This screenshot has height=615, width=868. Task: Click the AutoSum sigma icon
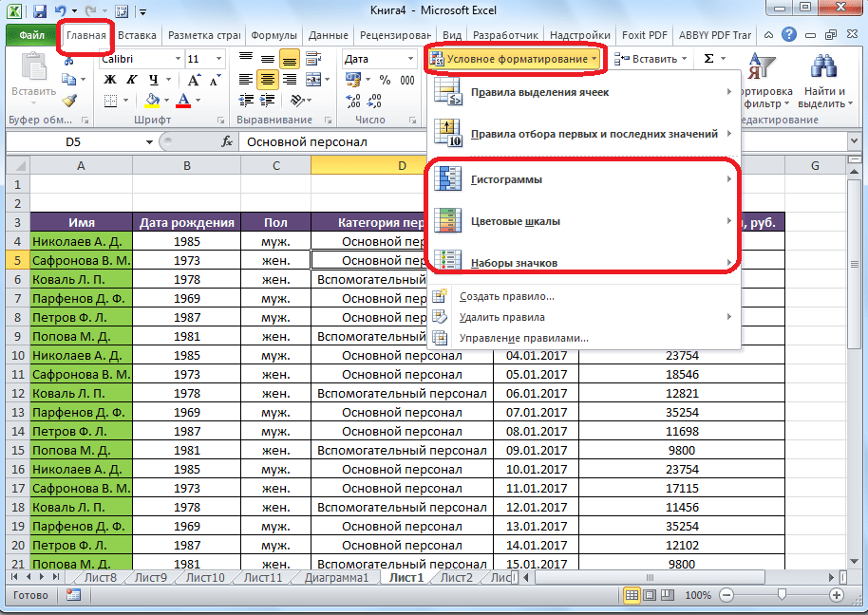coord(709,59)
